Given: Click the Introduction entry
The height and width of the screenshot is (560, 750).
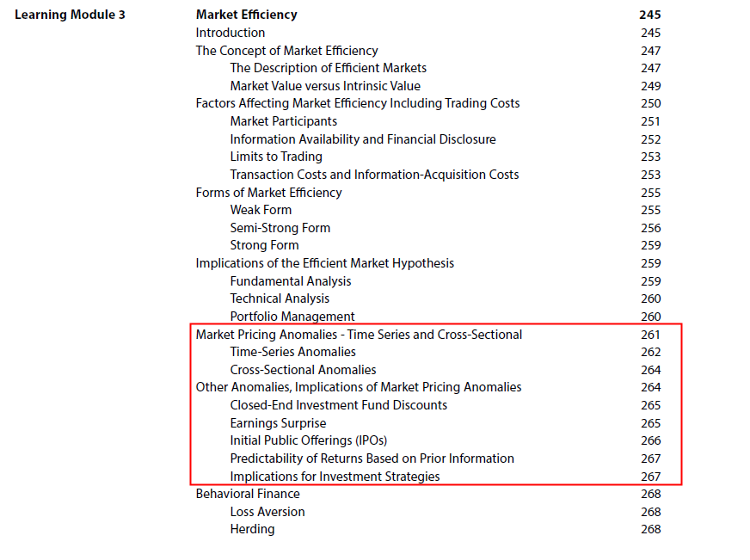Looking at the screenshot, I should coord(230,33).
